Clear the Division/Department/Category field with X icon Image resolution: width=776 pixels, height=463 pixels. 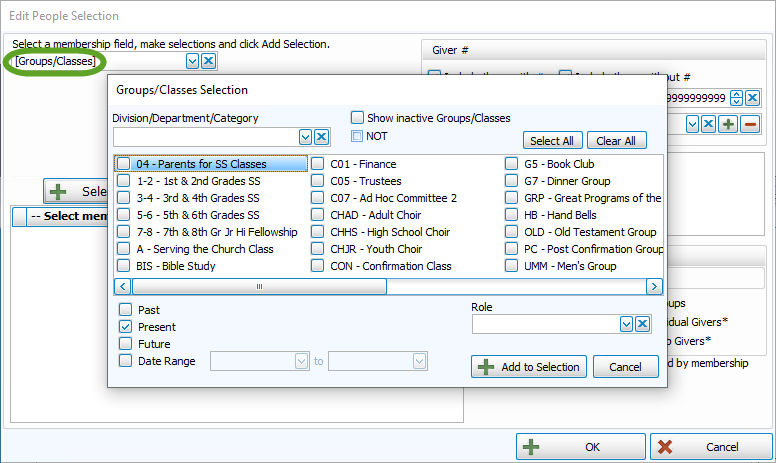(321, 137)
